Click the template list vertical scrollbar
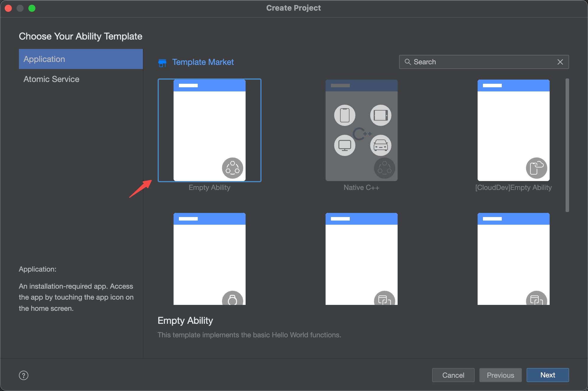This screenshot has height=391, width=588. click(567, 145)
